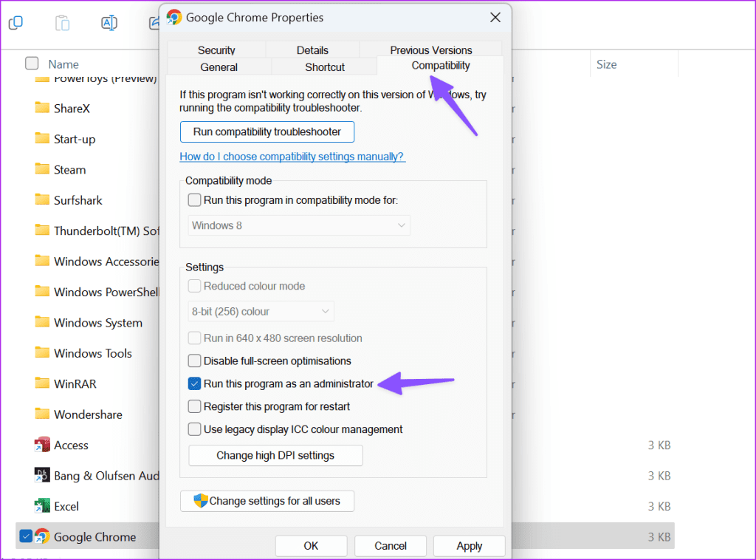Screen dimensions: 756x560
Task: Select the Start-up folder icon
Action: click(x=42, y=138)
